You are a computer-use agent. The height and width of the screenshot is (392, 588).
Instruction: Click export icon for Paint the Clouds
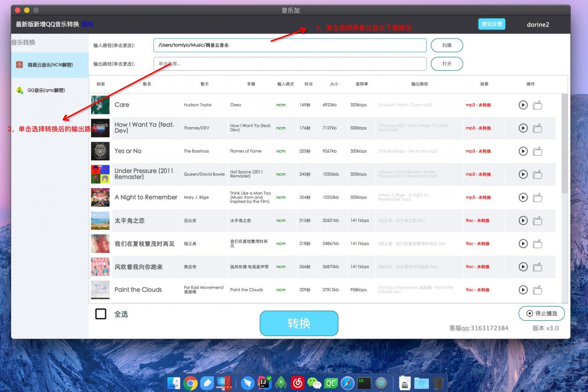coord(537,290)
